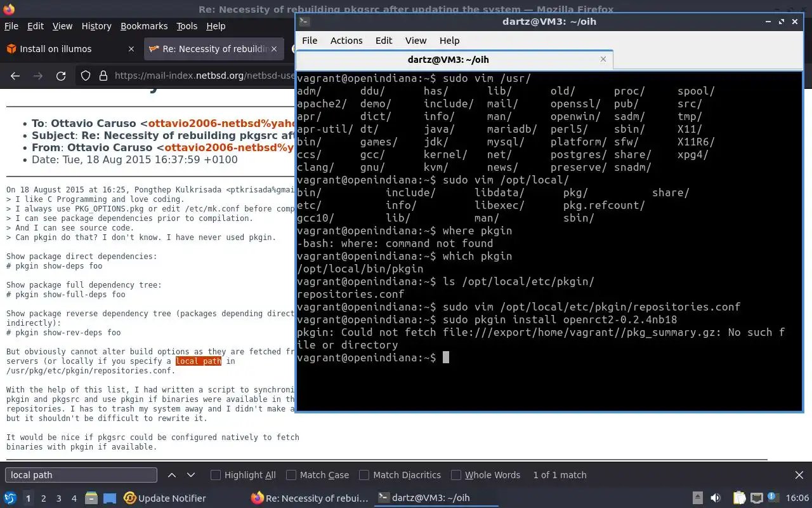This screenshot has height=508, width=812.
Task: Open the Update Notifier taskbar entry
Action: pyautogui.click(x=165, y=498)
